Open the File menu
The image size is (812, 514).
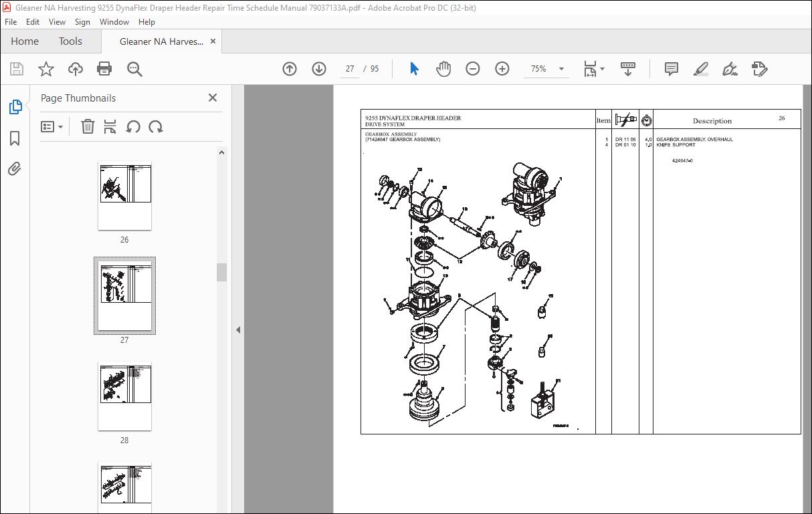click(x=11, y=22)
